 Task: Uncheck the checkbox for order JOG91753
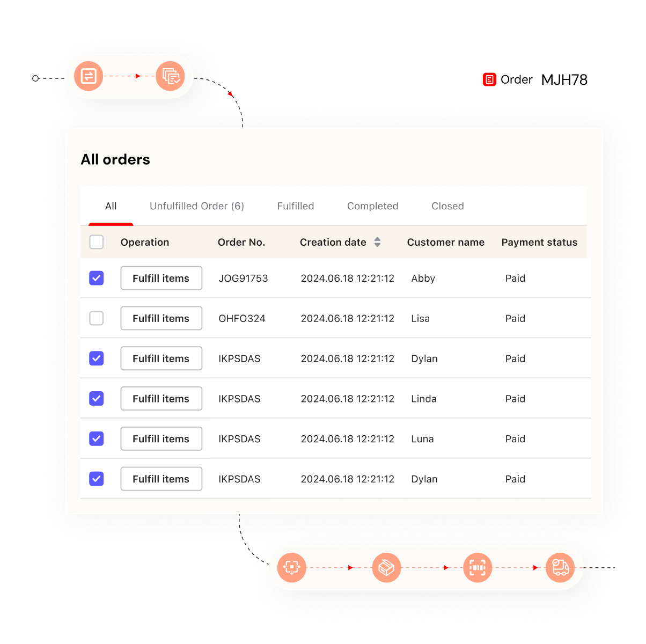(x=97, y=278)
